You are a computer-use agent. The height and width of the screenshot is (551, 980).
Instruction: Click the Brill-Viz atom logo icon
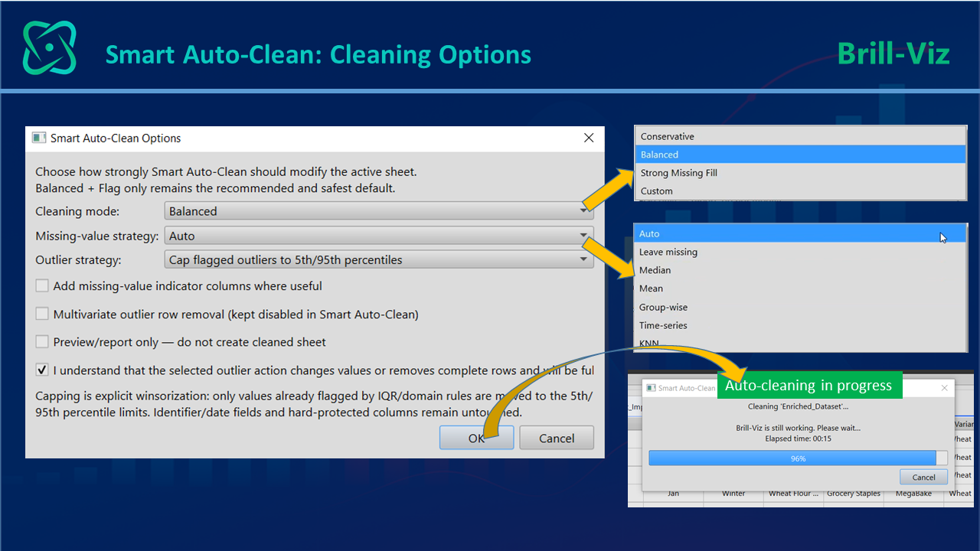click(50, 47)
